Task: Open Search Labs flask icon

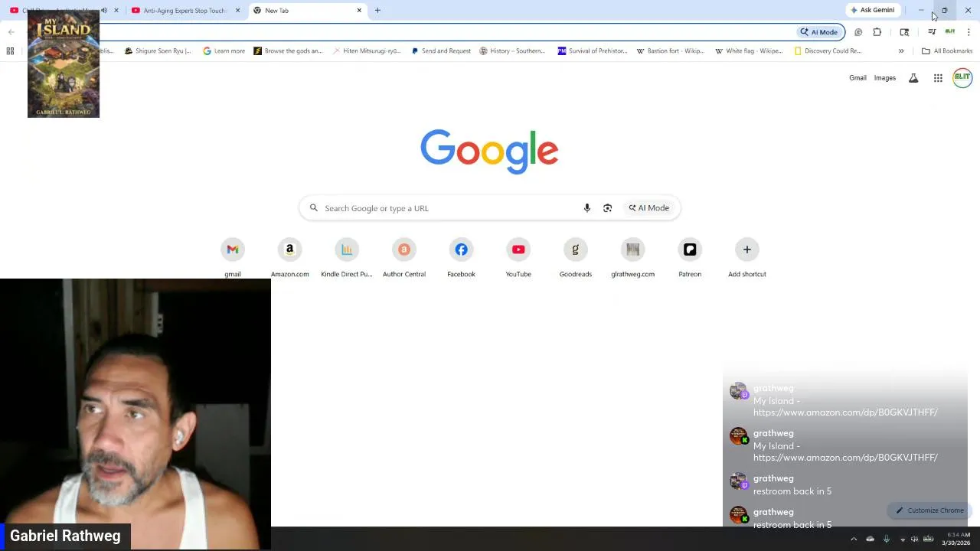Action: point(913,78)
